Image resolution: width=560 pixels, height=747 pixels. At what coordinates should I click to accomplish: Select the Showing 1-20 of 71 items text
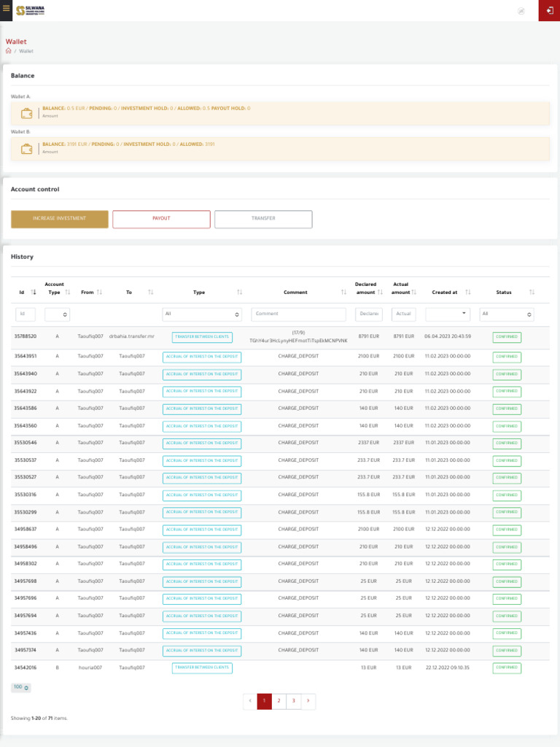[39, 718]
